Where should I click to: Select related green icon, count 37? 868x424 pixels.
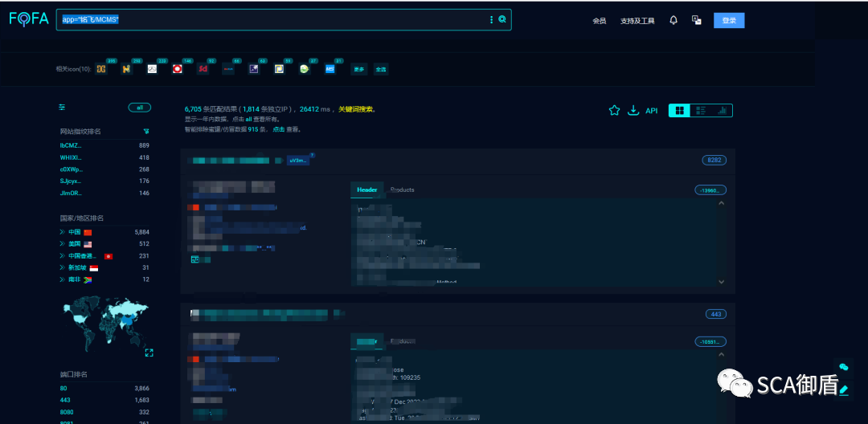coord(305,69)
